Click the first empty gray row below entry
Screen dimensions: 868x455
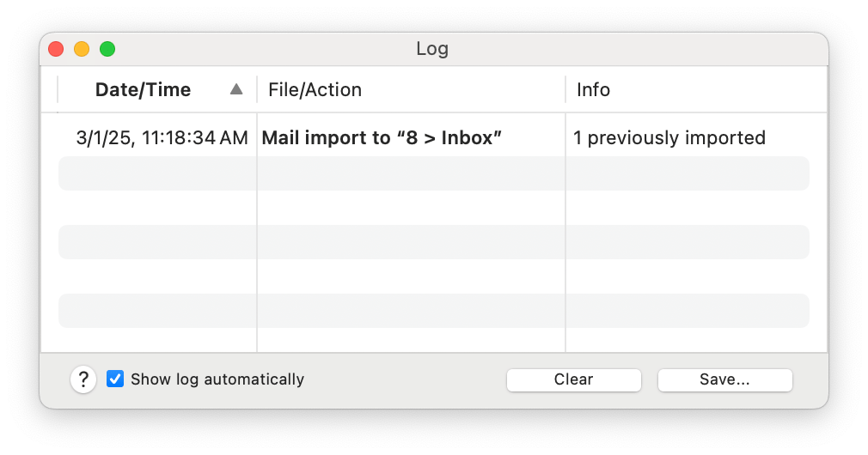[433, 173]
